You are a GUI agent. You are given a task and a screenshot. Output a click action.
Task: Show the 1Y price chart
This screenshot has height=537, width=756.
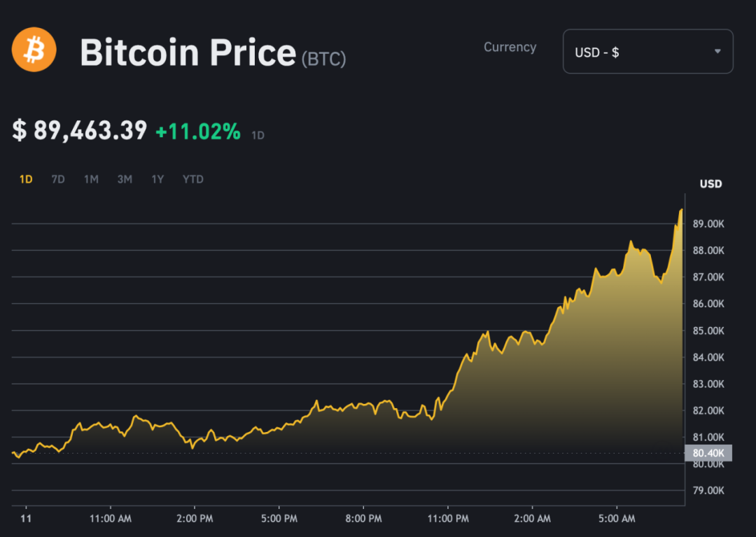click(157, 179)
